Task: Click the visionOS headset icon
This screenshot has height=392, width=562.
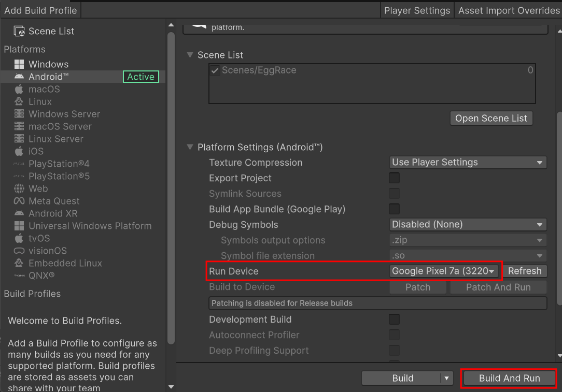Action: tap(19, 251)
